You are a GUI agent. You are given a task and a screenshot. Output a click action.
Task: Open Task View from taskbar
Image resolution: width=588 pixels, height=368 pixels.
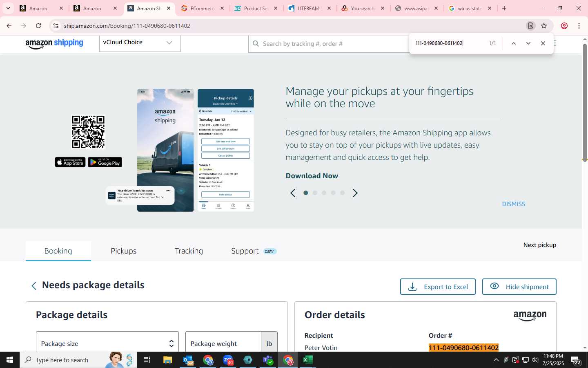147,360
